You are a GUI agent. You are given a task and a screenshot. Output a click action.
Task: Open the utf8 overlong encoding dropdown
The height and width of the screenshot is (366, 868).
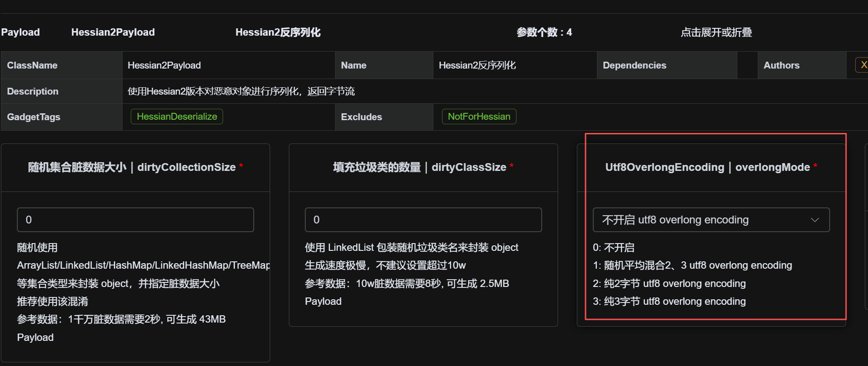[x=711, y=220]
